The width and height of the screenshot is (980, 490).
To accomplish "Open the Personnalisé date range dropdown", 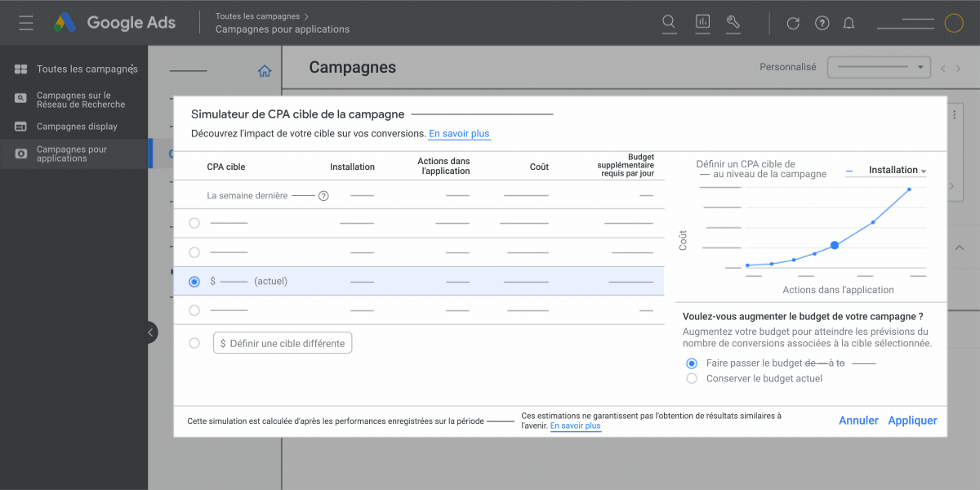I will [x=880, y=67].
